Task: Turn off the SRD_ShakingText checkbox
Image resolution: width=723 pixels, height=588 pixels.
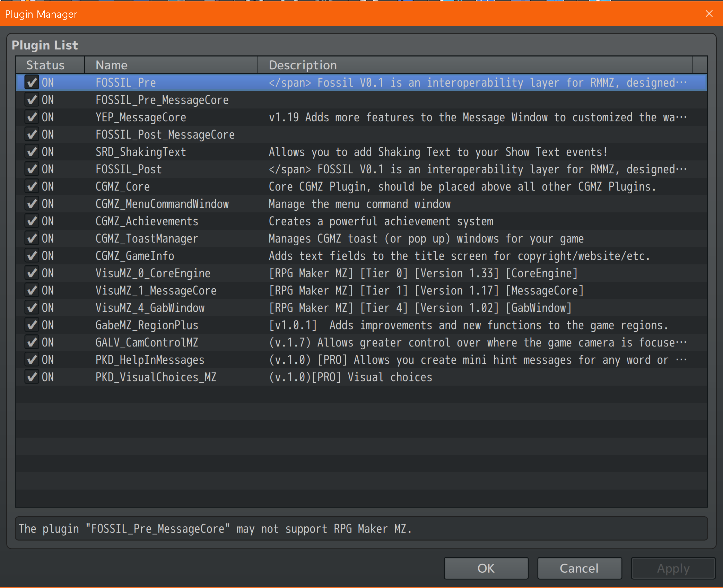Action: pyautogui.click(x=32, y=152)
